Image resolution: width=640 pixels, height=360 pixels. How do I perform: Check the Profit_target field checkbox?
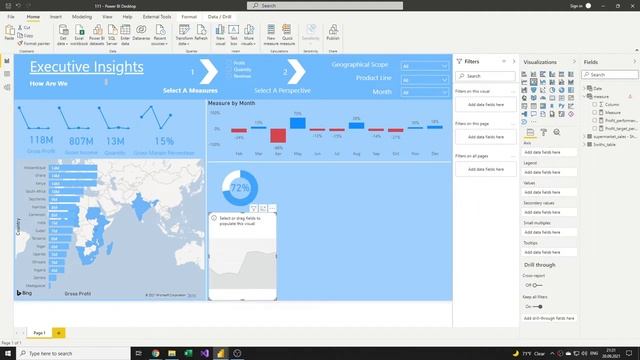595,129
